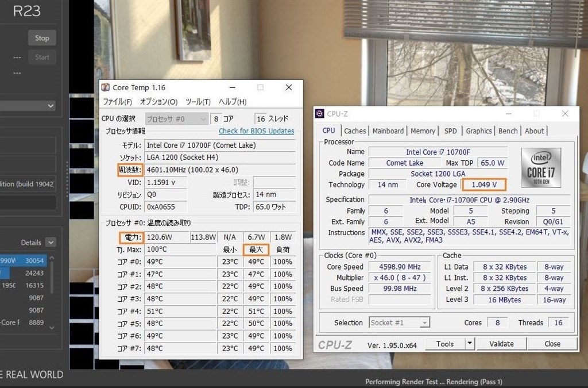The height and width of the screenshot is (388, 588).
Task: Click the Tools button in CPU-Z
Action: 445,344
